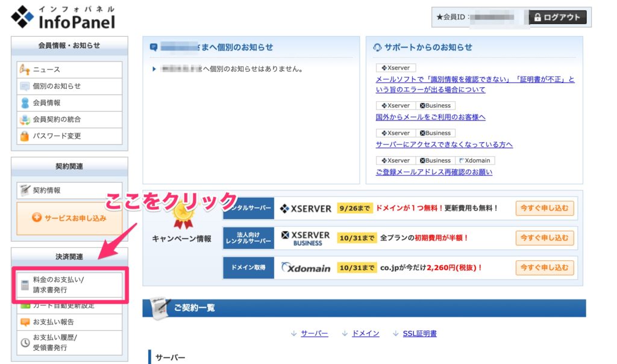Screen dimensions: 617x364
Task: Click the calculator icon beside 料金のお支払い
Action: pos(25,285)
